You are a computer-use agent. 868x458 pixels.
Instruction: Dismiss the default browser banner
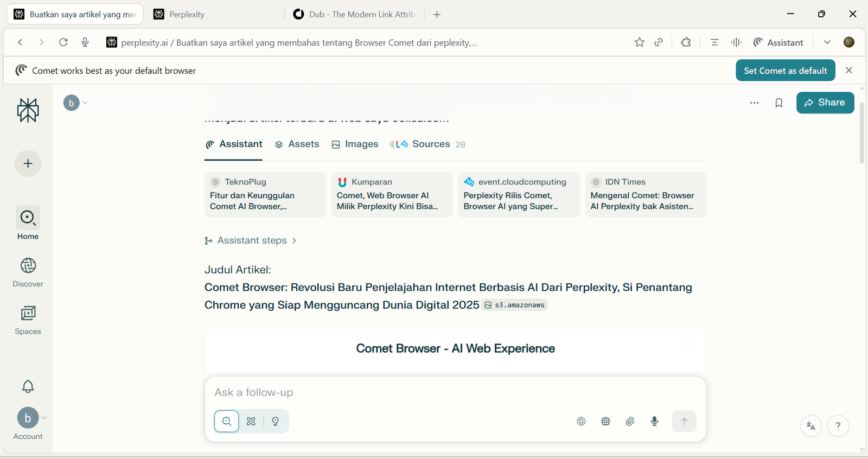(x=849, y=71)
